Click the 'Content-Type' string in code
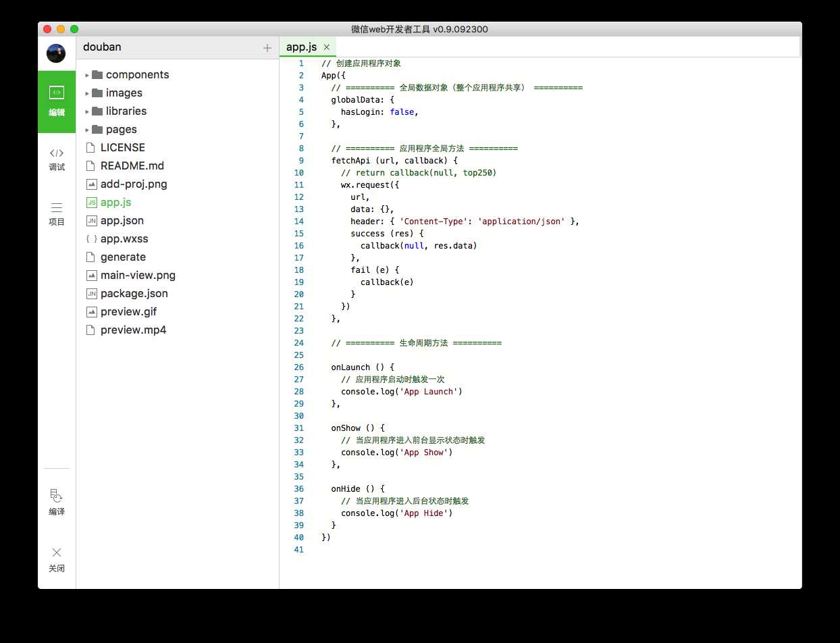This screenshot has height=643, width=840. (438, 222)
